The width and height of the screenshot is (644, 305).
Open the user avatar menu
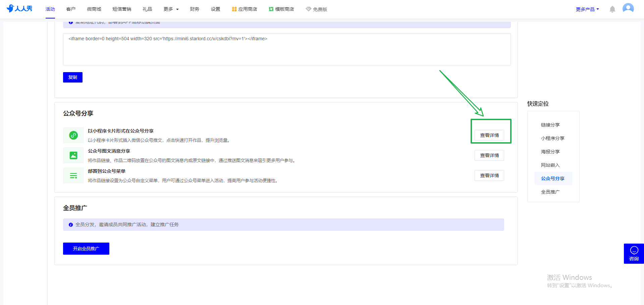pyautogui.click(x=628, y=8)
